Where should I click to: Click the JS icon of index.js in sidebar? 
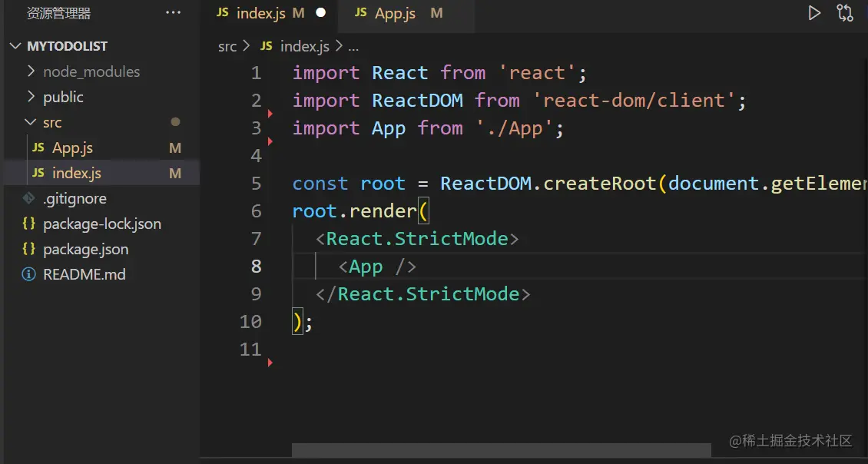tap(38, 173)
